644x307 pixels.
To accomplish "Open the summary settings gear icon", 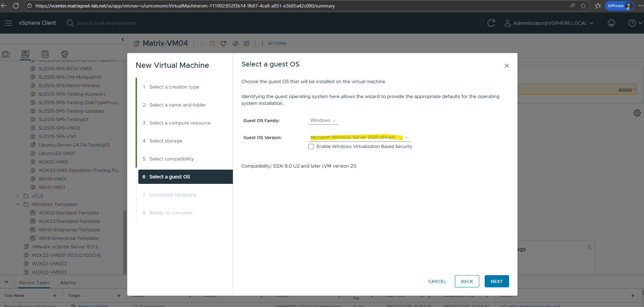I will 637,113.
